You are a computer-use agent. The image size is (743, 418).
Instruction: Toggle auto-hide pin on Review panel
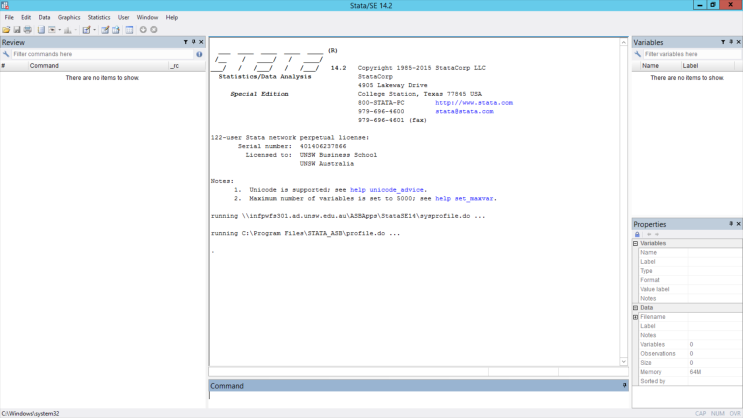click(193, 42)
